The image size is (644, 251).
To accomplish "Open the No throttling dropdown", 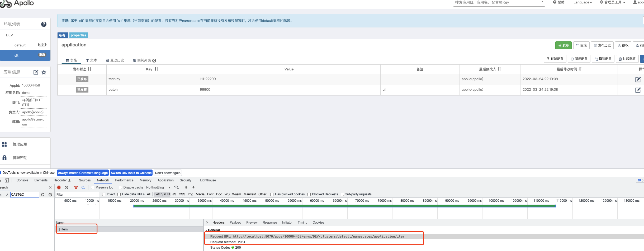I will [x=158, y=187].
